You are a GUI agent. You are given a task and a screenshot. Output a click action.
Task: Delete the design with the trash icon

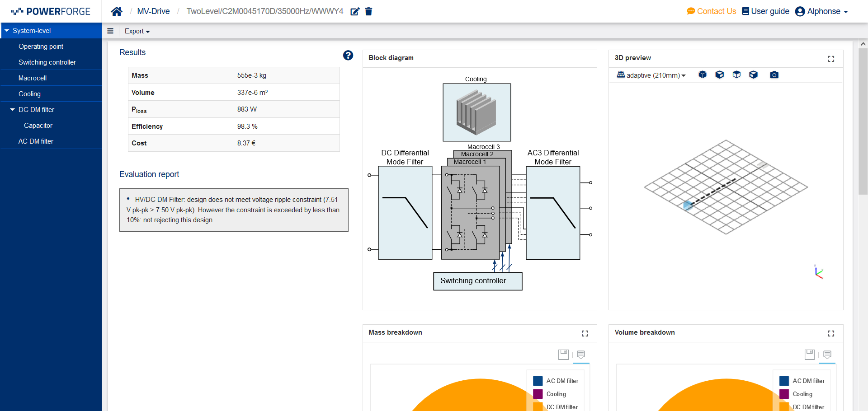click(x=368, y=11)
